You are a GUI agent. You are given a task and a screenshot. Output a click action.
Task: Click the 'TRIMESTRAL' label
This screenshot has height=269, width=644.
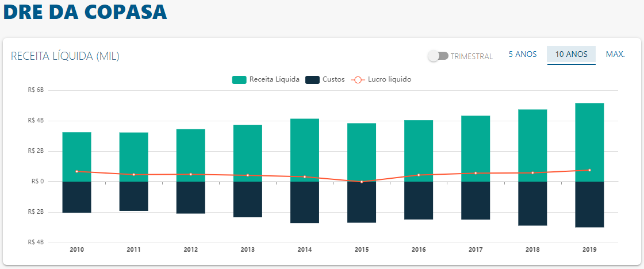(x=471, y=57)
